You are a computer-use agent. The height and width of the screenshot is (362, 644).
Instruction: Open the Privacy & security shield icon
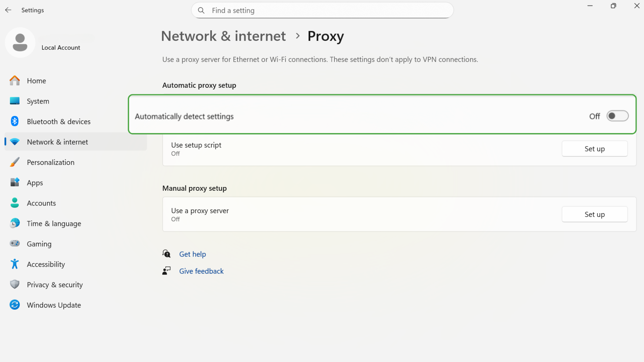pyautogui.click(x=15, y=285)
